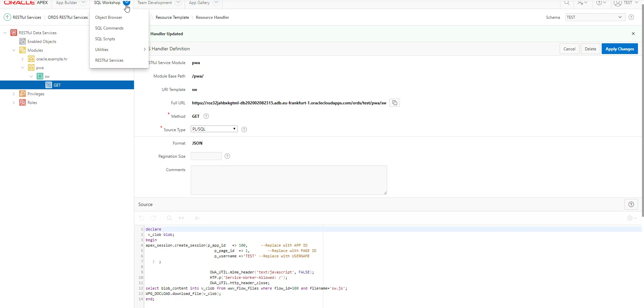The height and width of the screenshot is (308, 644).
Task: Open the App Gallery tab
Action: [x=199, y=3]
